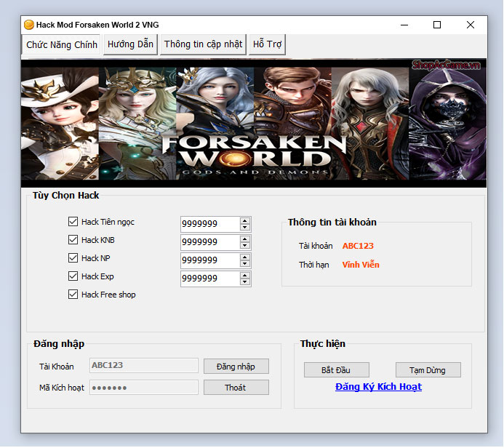
Task: Click the Thoát button
Action: (236, 387)
